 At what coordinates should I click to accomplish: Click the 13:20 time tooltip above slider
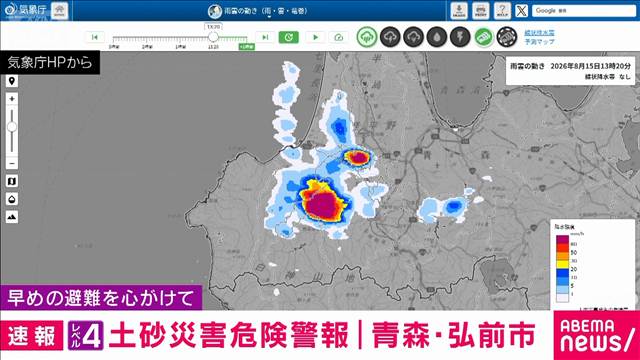click(x=213, y=27)
